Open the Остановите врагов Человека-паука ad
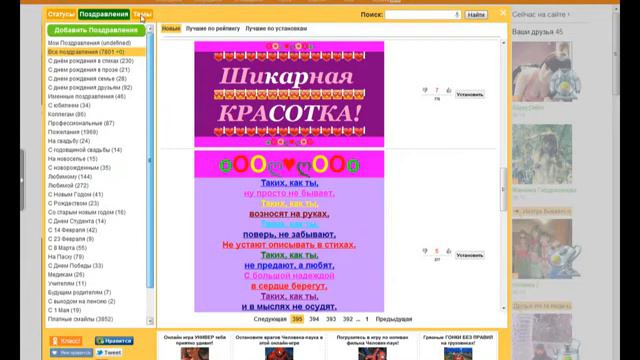 [279, 347]
